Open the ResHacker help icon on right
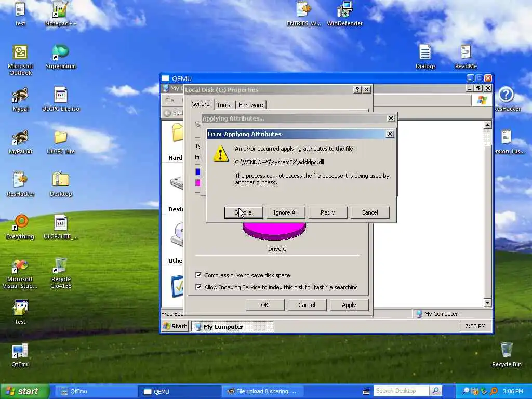 507,99
